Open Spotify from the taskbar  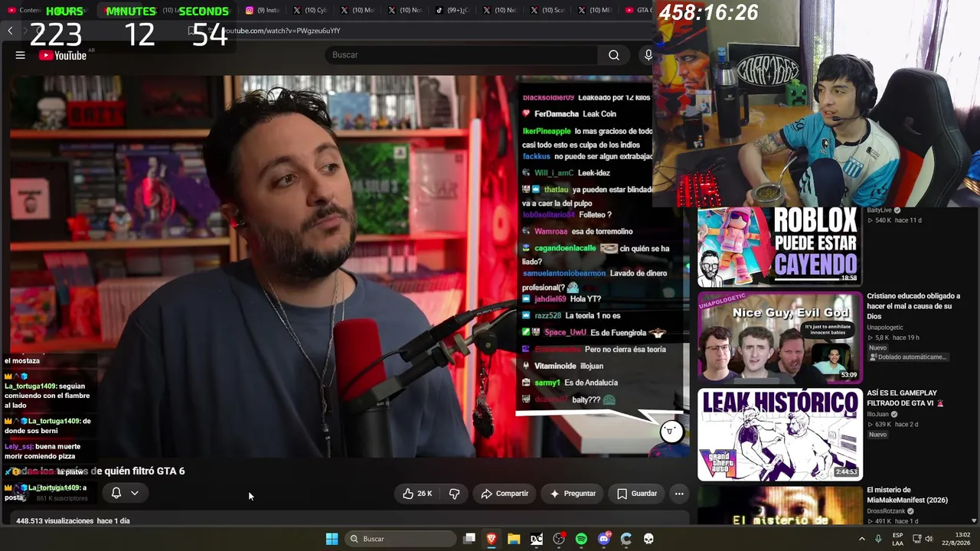click(x=581, y=539)
